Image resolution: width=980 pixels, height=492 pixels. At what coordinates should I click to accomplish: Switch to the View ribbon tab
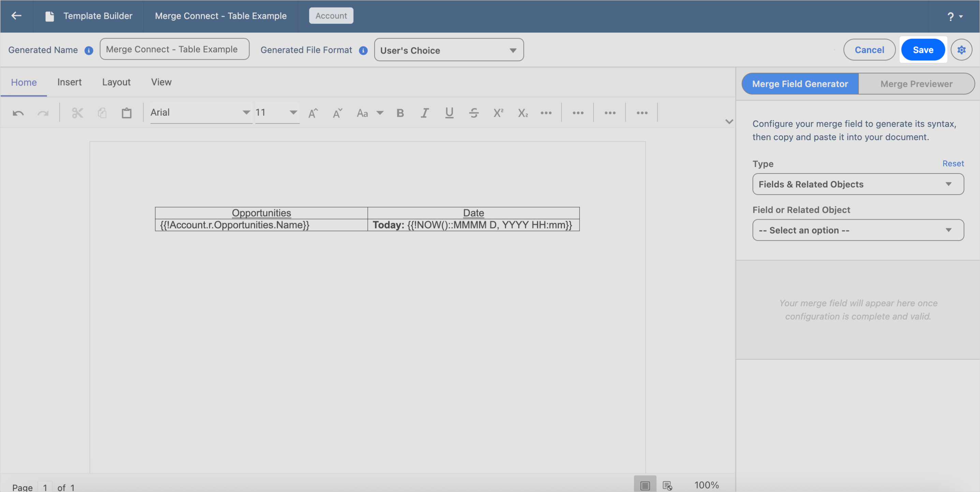161,82
